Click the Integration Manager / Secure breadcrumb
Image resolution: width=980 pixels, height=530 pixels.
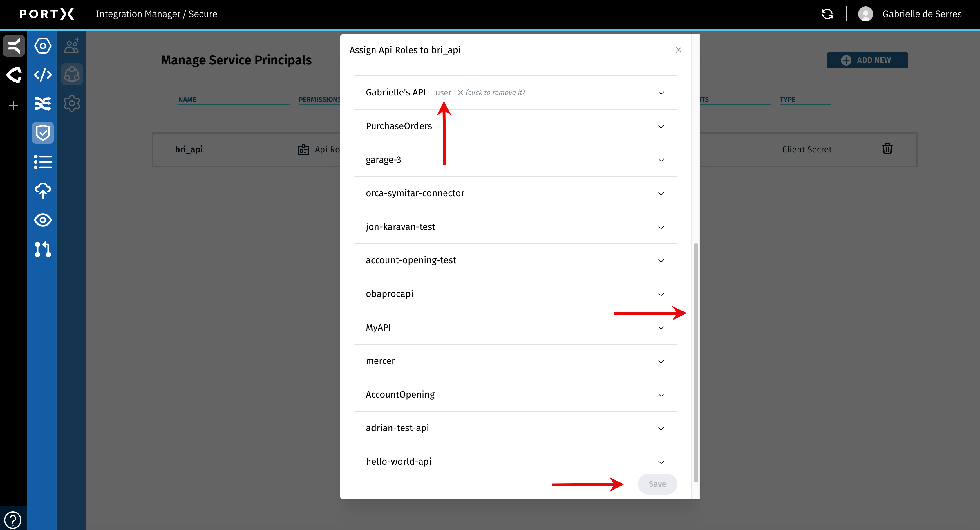156,14
